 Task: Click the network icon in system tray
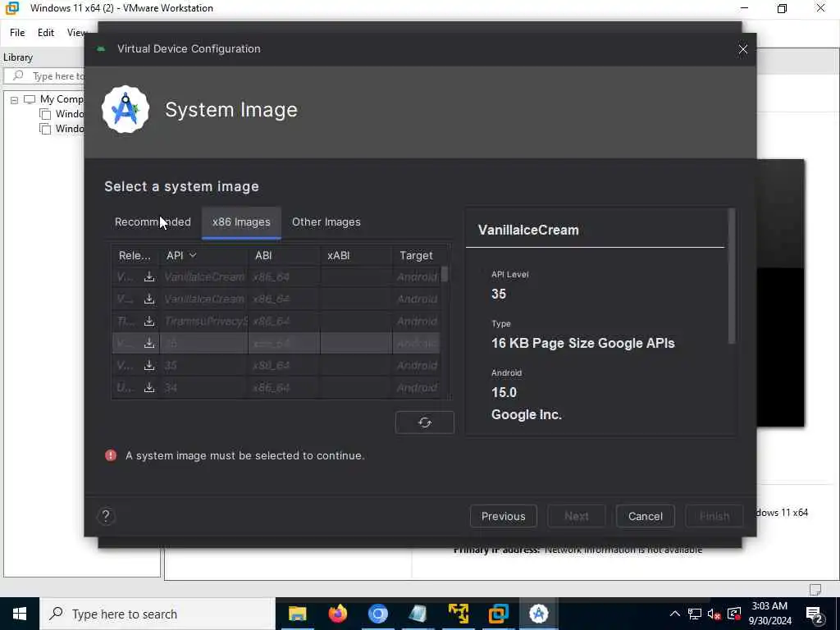(695, 614)
